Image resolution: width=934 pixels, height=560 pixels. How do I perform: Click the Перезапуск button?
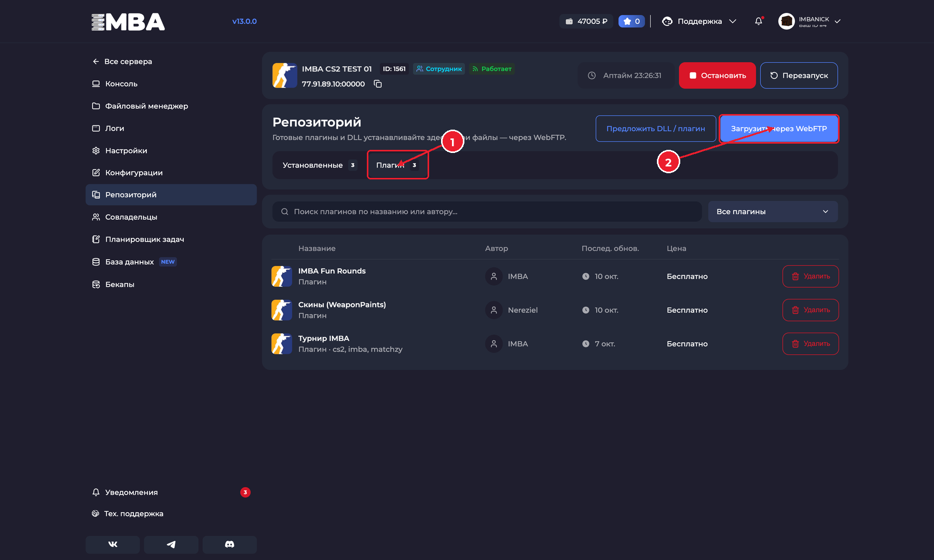(799, 75)
